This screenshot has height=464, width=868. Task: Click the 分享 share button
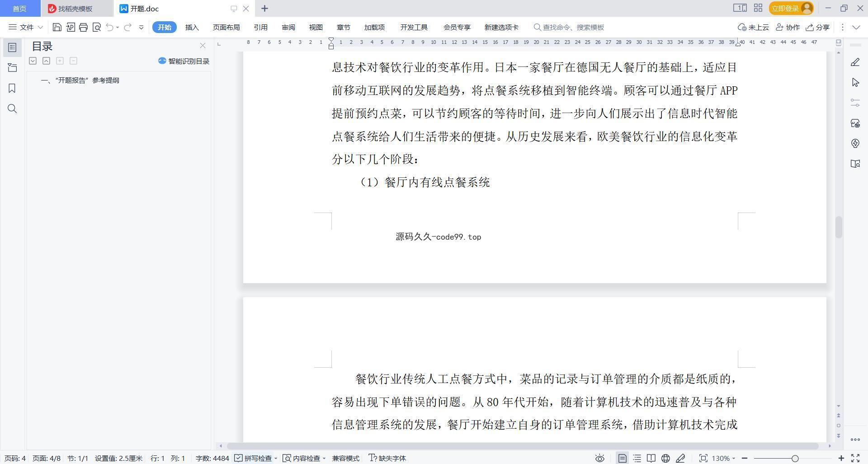coord(818,27)
